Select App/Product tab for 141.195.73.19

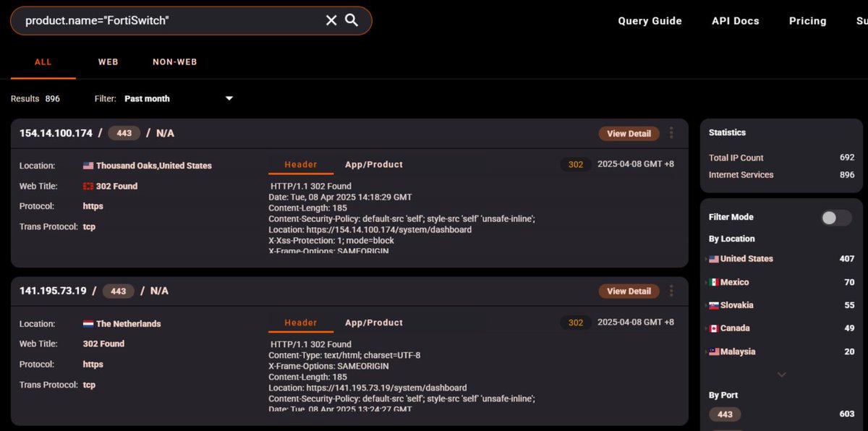374,323
